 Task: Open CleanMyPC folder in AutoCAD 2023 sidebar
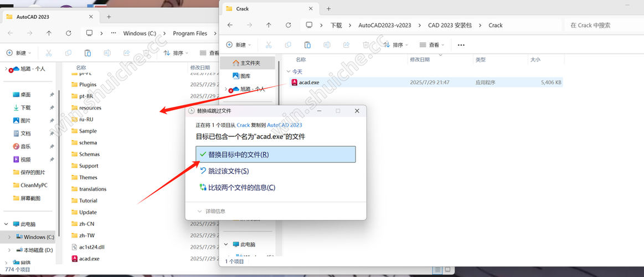(29, 185)
